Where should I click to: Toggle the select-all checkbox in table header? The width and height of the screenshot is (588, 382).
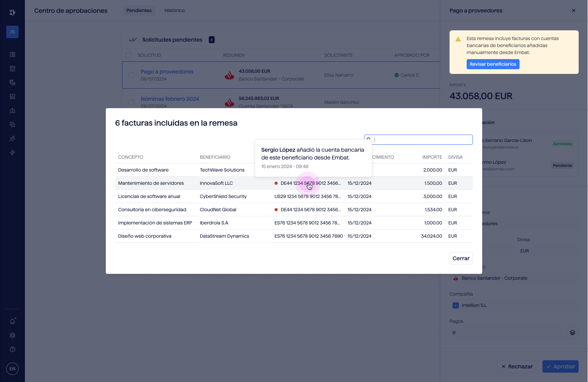[x=128, y=55]
